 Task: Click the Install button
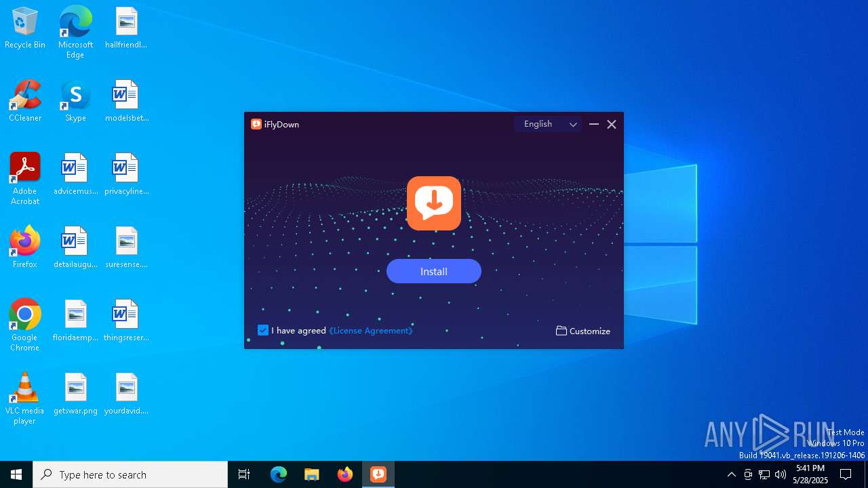(x=434, y=271)
